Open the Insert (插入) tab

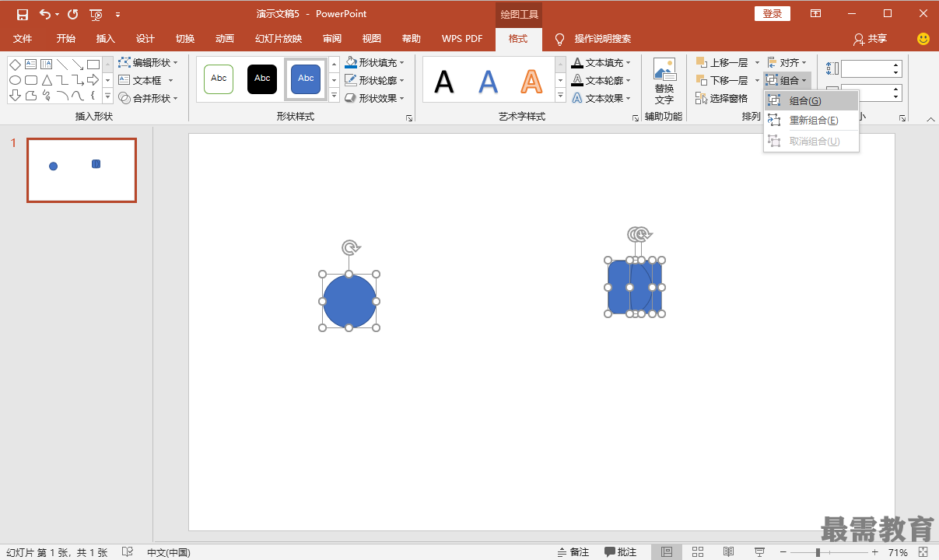105,39
